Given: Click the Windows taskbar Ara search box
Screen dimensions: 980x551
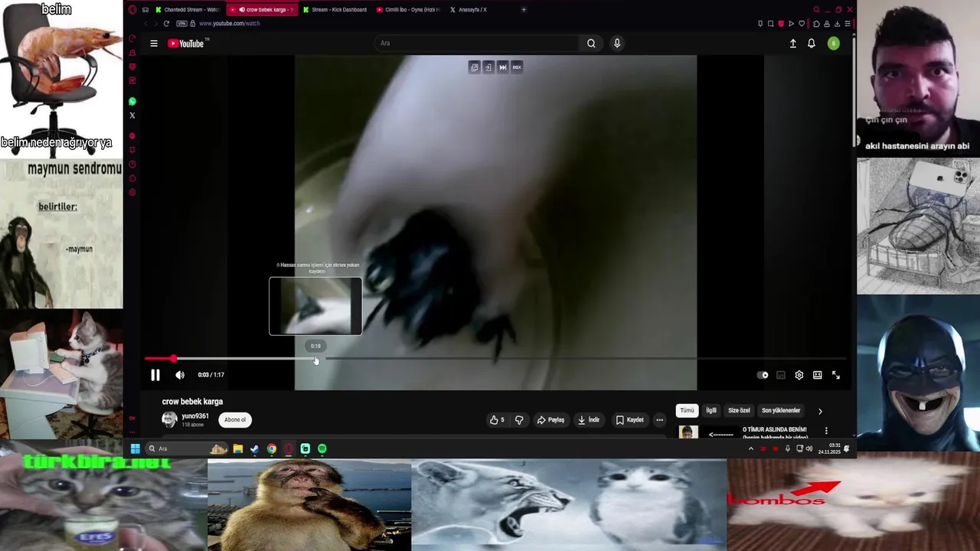Looking at the screenshot, I should 187,448.
